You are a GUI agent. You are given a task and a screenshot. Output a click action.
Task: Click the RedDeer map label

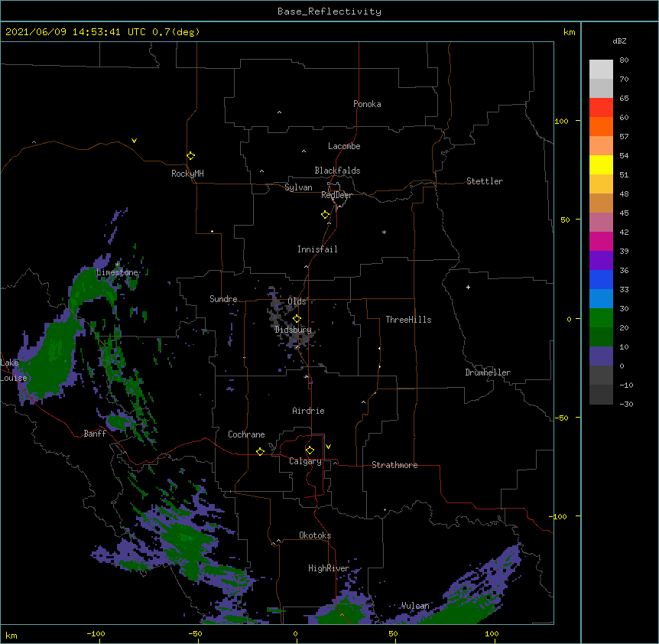tap(336, 195)
